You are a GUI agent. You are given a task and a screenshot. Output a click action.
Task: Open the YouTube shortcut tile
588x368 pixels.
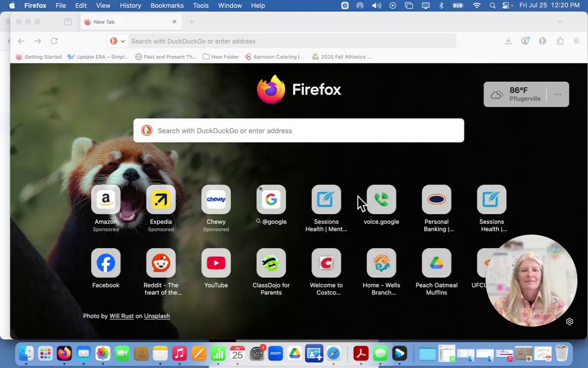(x=216, y=263)
